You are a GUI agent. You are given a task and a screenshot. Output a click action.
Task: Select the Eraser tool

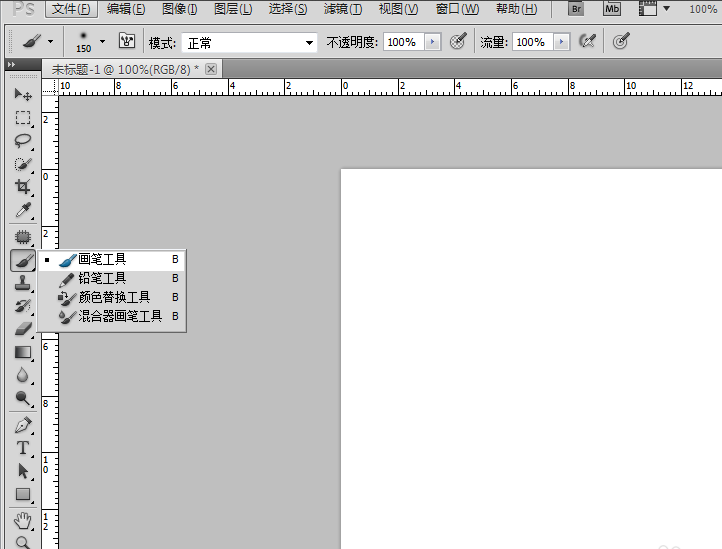click(23, 329)
